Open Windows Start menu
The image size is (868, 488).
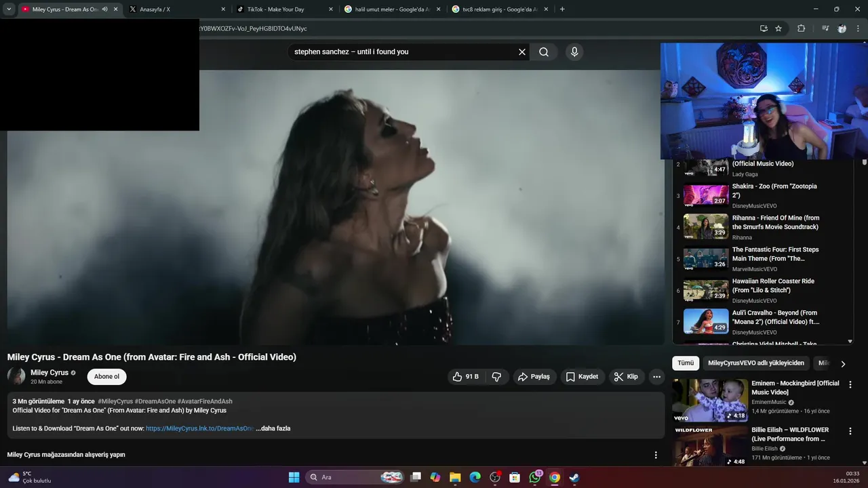[x=294, y=477]
